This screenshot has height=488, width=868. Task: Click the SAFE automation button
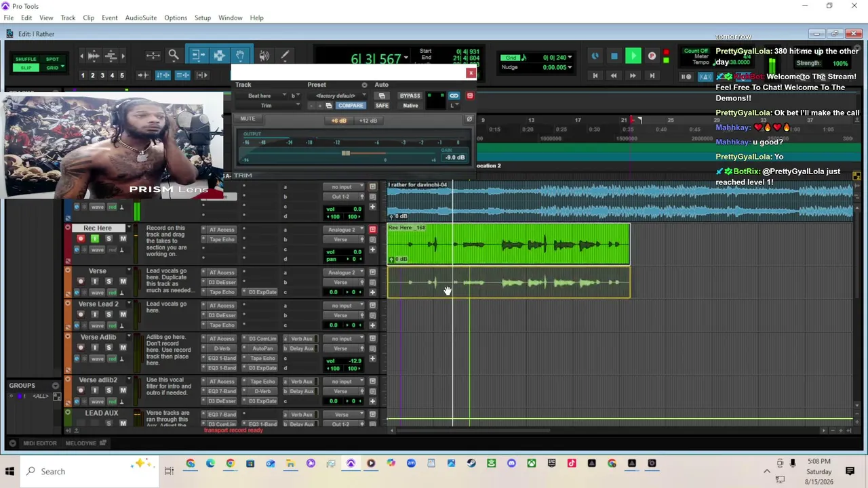click(x=382, y=106)
